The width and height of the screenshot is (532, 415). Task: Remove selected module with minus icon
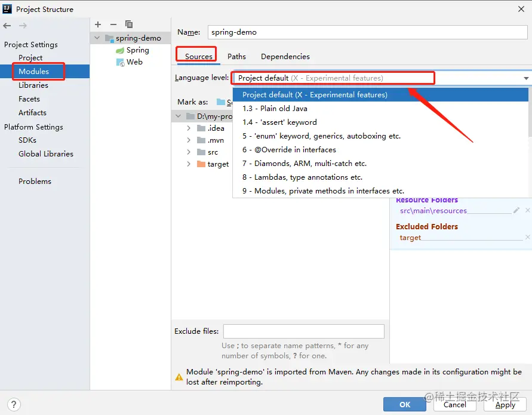113,24
